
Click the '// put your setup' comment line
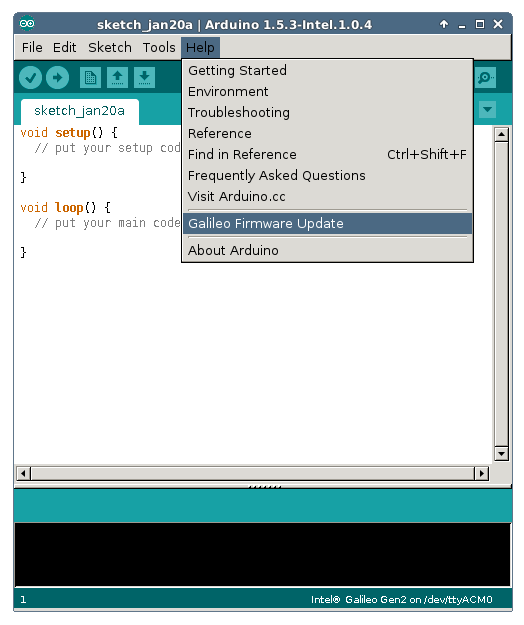[x=108, y=148]
